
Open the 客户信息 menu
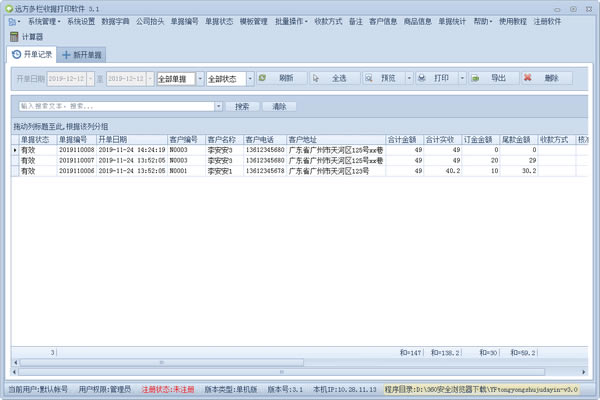(x=383, y=21)
